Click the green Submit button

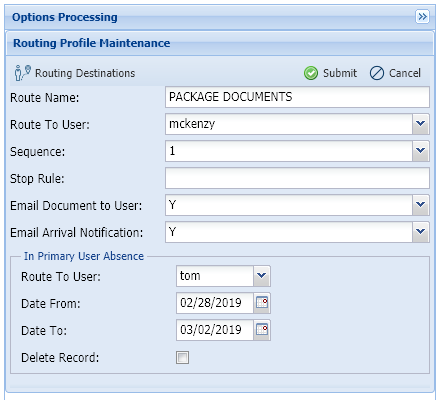330,73
